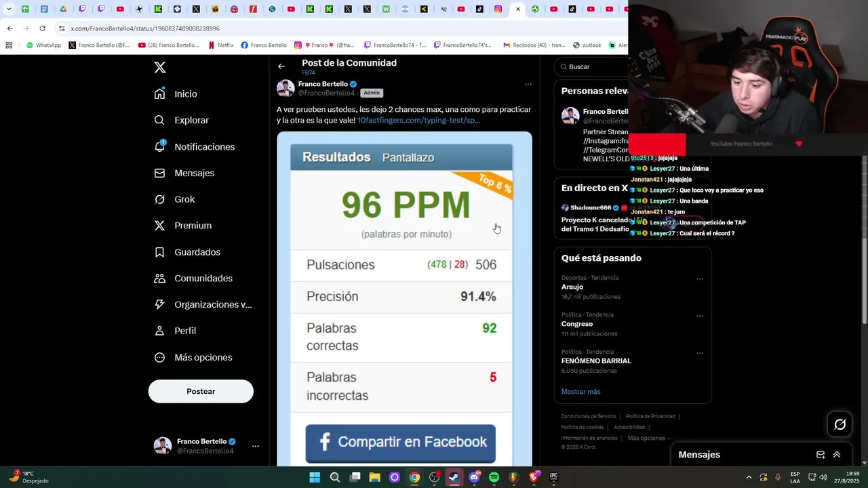Open Spotify from the taskbar

[x=494, y=477]
